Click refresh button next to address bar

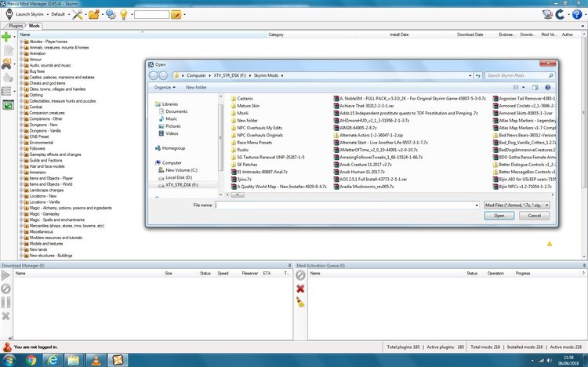coord(477,75)
